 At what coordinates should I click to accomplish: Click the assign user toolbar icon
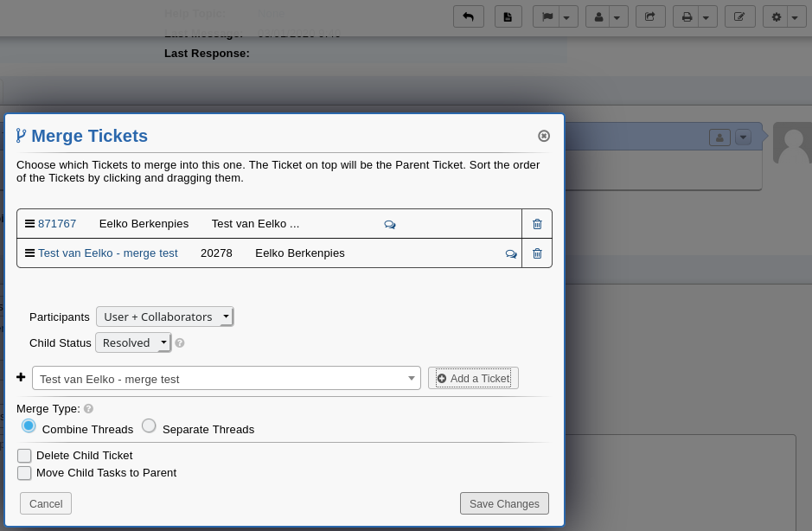(x=598, y=16)
